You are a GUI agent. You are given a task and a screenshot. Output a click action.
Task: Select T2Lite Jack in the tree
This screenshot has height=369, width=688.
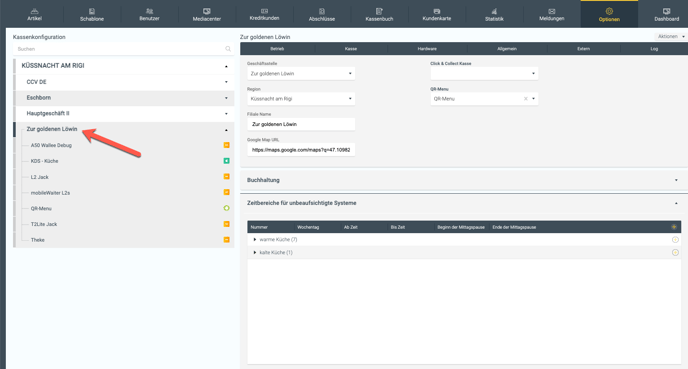[44, 224]
